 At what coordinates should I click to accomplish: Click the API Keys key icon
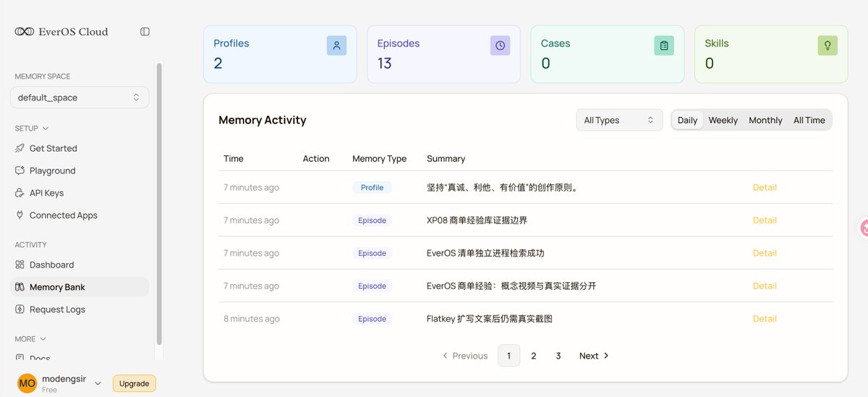20,193
